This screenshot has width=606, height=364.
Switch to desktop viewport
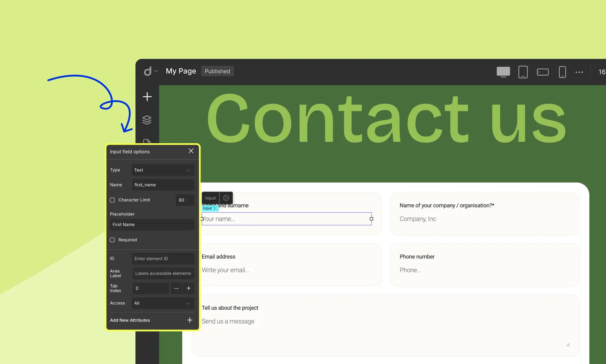[x=503, y=72]
